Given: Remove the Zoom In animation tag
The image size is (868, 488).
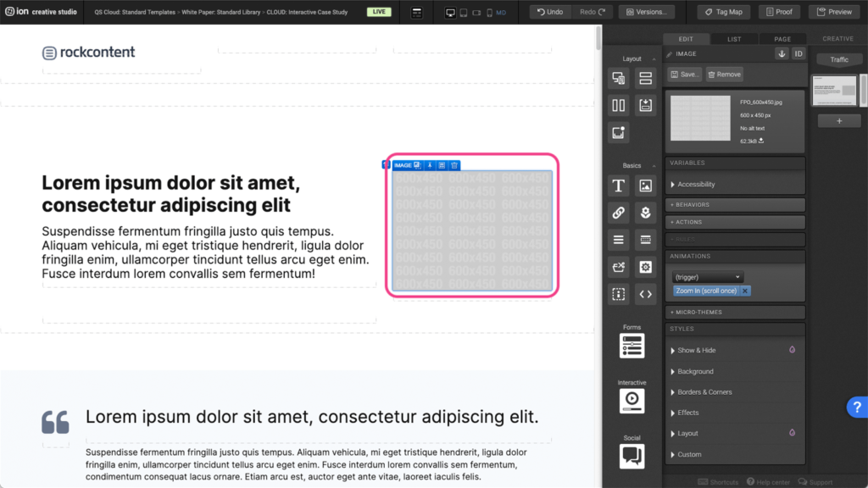Looking at the screenshot, I should pos(745,291).
